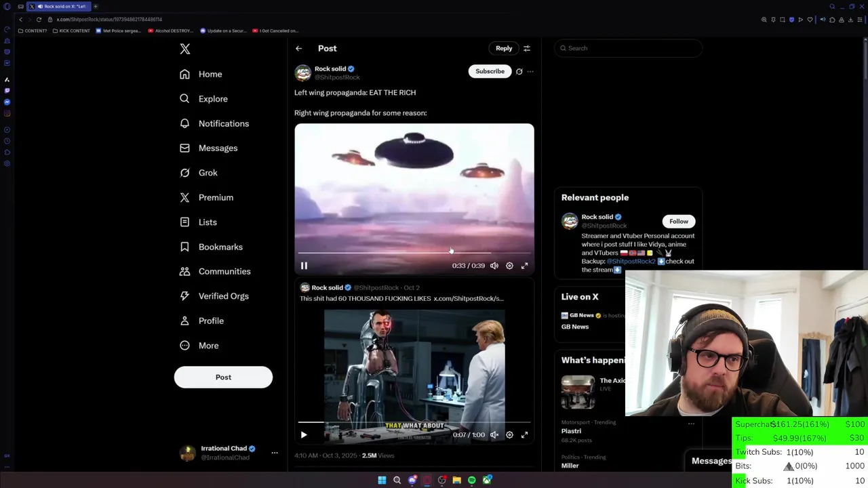Enter fullscreen on the UFO video
868x488 pixels.
524,266
